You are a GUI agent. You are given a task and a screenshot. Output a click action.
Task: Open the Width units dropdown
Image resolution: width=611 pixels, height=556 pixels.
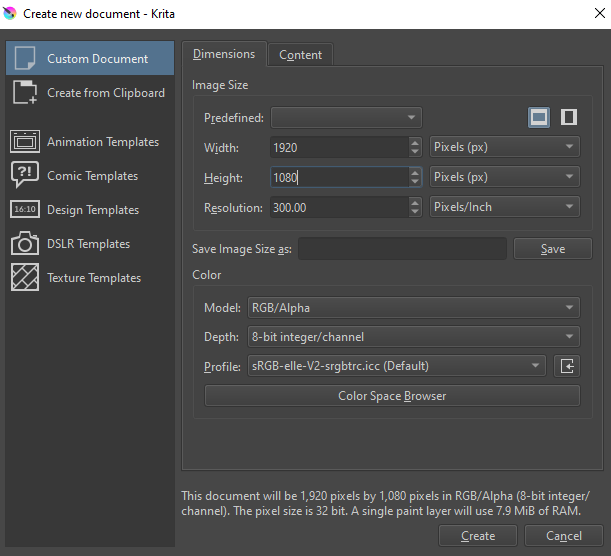click(505, 147)
